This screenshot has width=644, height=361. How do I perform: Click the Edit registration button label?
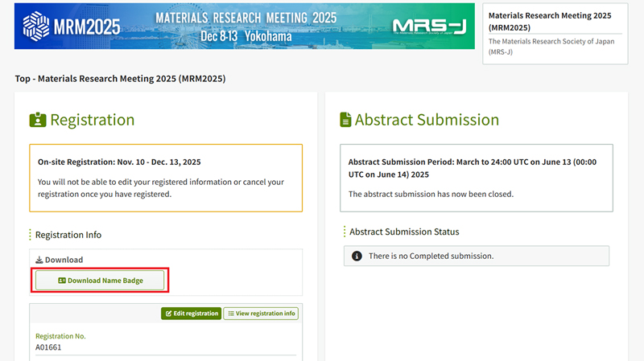(196, 314)
